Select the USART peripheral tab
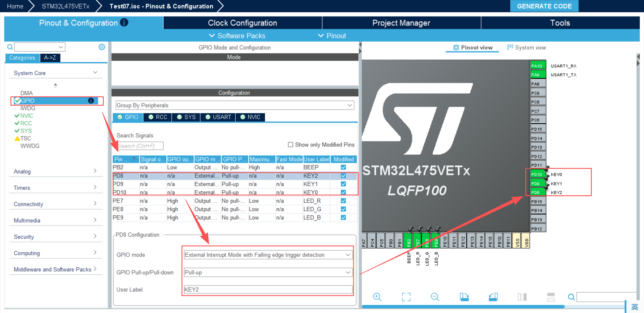The image size is (644, 313). (218, 117)
